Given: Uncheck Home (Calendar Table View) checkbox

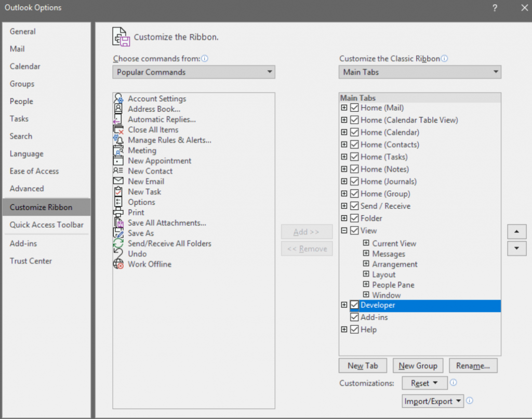Looking at the screenshot, I should (x=354, y=120).
